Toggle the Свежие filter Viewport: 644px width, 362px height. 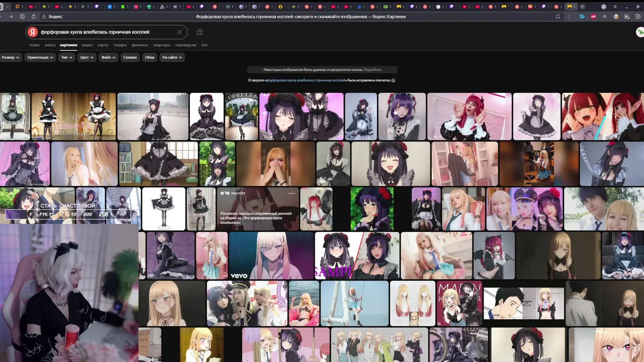point(130,57)
